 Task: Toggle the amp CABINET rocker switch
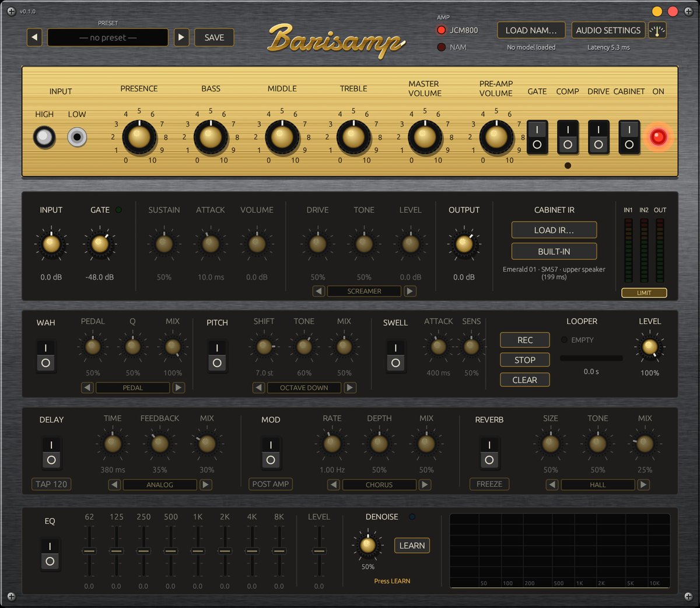(x=629, y=137)
